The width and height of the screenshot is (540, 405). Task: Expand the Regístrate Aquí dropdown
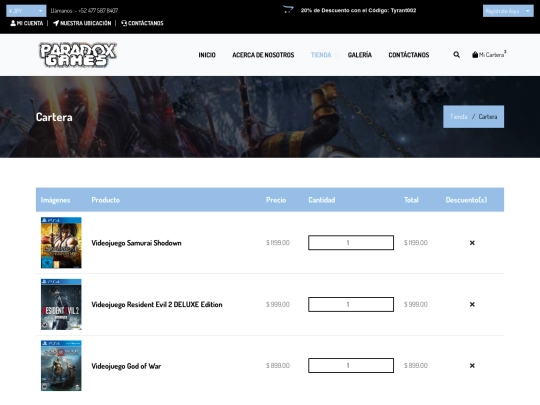coord(508,11)
